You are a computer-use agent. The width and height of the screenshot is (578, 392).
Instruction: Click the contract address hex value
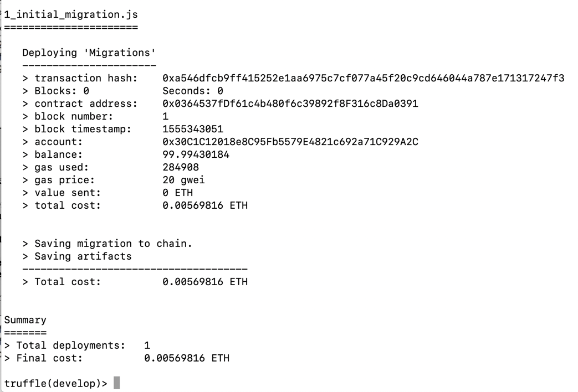point(290,104)
